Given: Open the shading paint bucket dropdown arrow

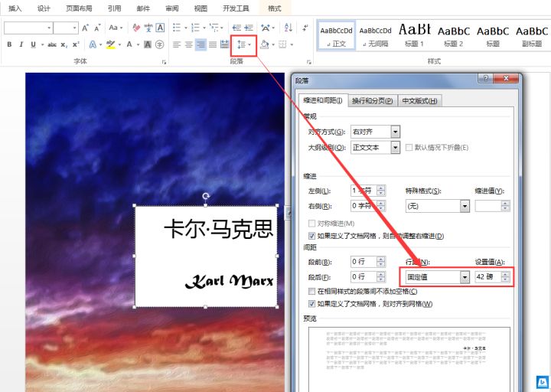Looking at the screenshot, I should tap(273, 44).
